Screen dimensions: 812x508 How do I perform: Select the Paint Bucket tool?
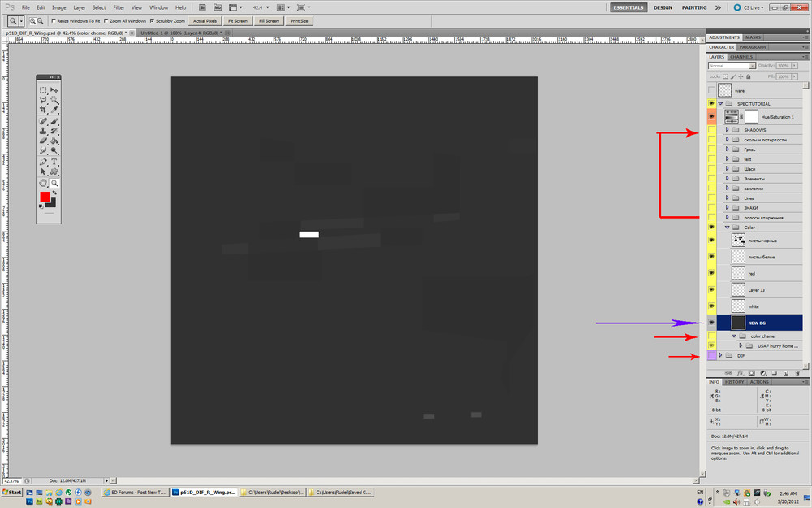(x=54, y=141)
